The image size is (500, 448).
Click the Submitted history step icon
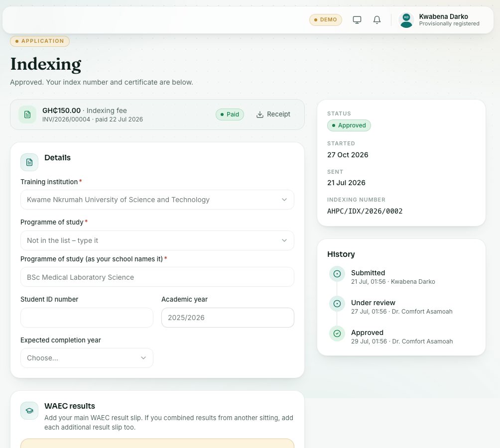[x=337, y=274]
